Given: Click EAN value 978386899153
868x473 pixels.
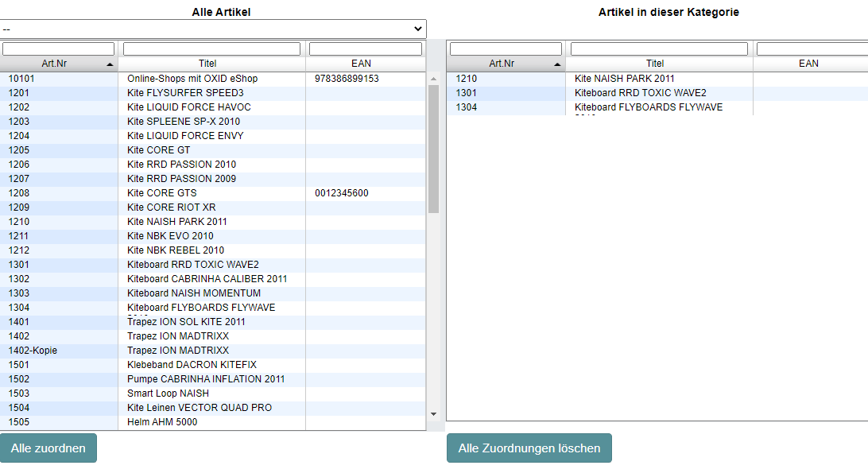Looking at the screenshot, I should click(x=347, y=79).
